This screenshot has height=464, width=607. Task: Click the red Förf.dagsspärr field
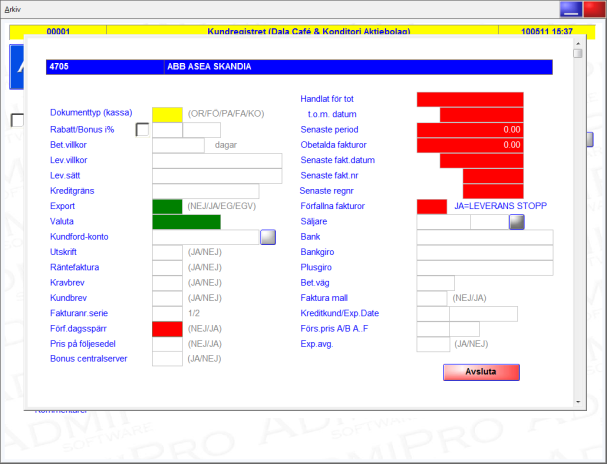point(167,329)
